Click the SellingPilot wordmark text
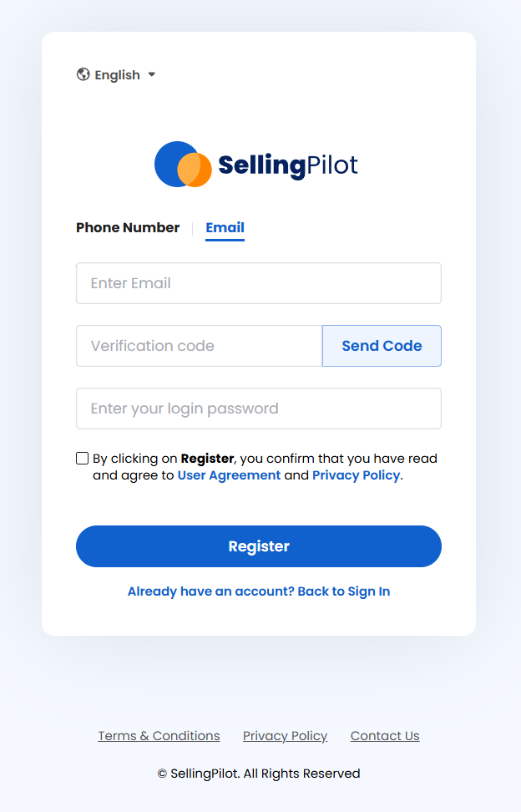 click(x=288, y=165)
